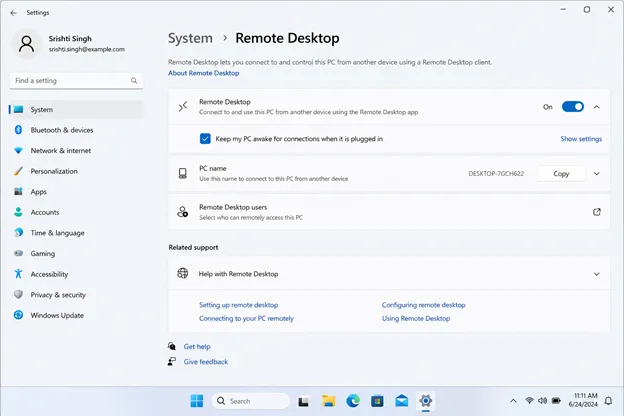Open Bluetooth & devices settings

coord(76,130)
